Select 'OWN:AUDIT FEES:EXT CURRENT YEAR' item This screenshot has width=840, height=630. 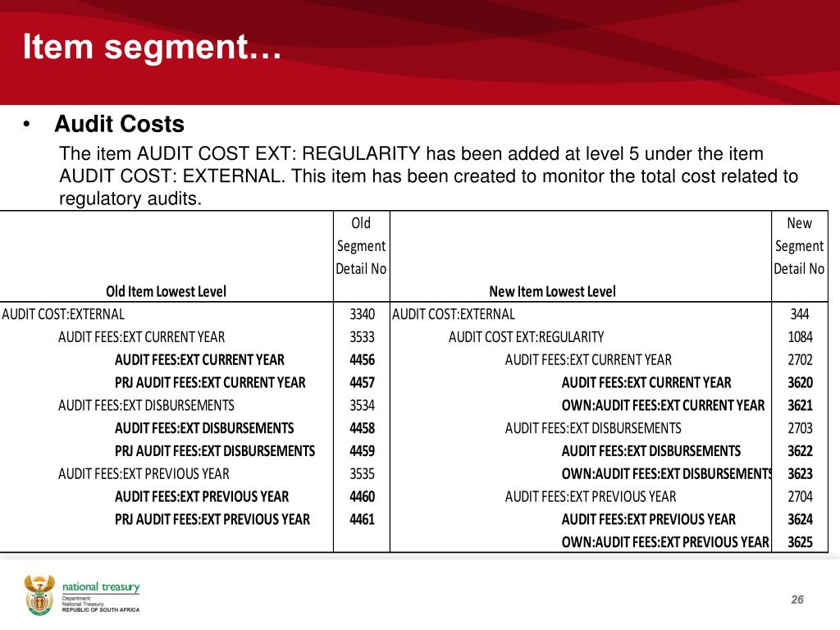point(663,405)
